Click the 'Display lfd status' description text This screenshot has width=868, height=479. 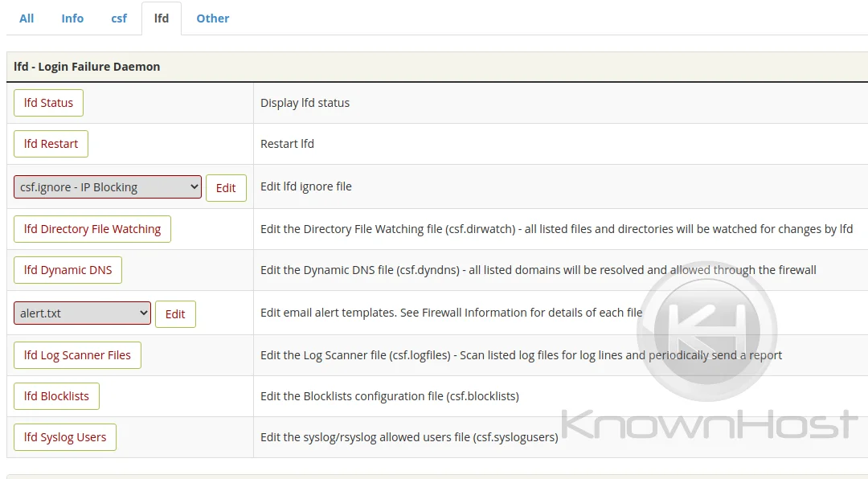[305, 103]
